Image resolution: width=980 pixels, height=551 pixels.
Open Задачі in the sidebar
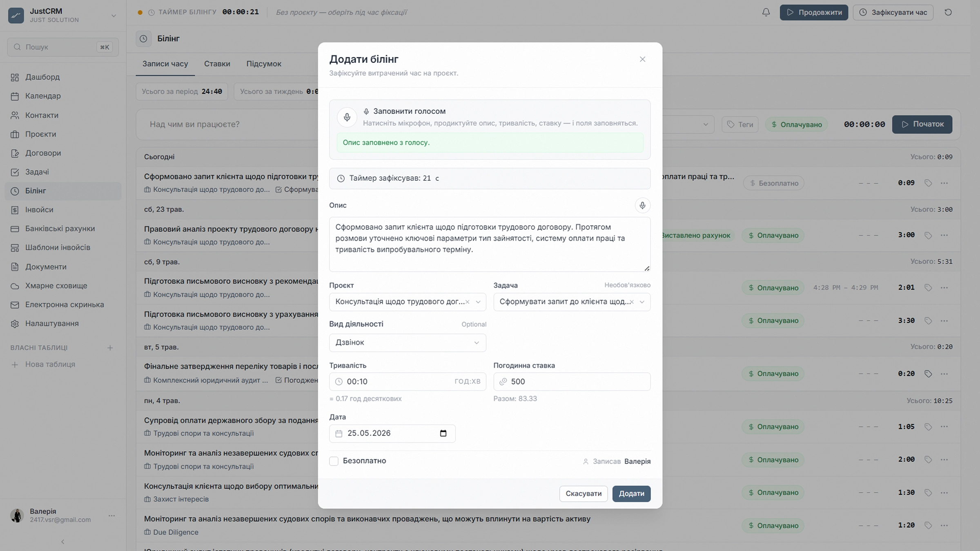point(63,172)
